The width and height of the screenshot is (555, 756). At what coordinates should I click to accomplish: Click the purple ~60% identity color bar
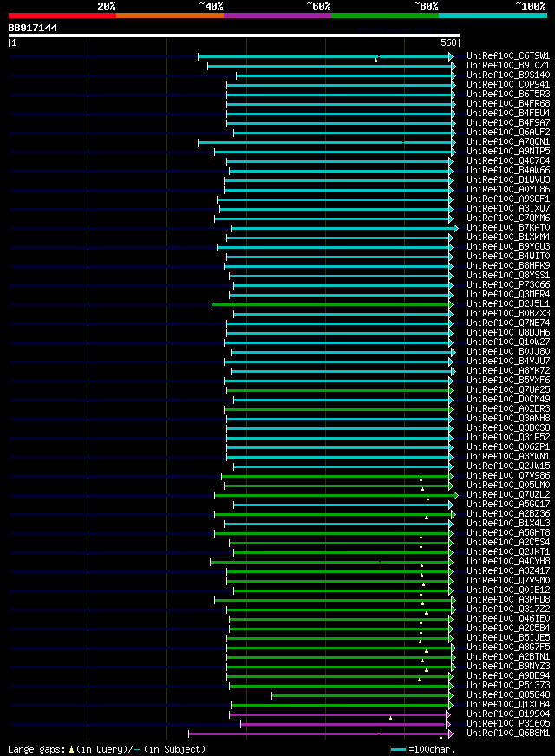pos(277,16)
